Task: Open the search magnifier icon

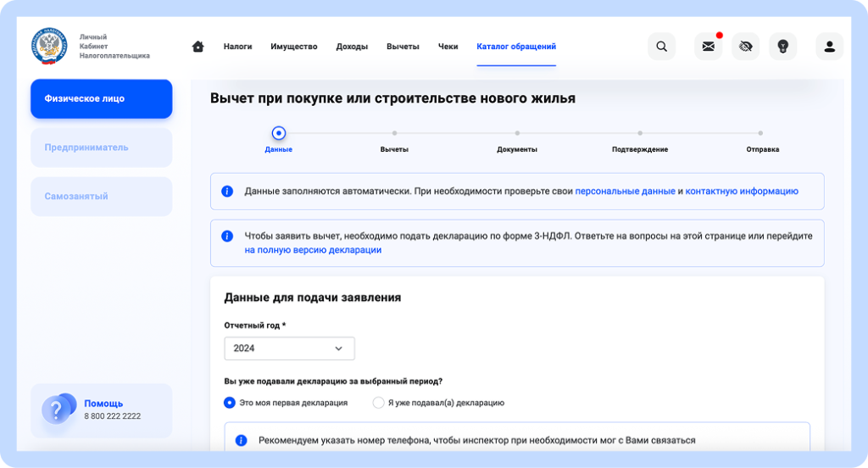Action: (x=661, y=47)
